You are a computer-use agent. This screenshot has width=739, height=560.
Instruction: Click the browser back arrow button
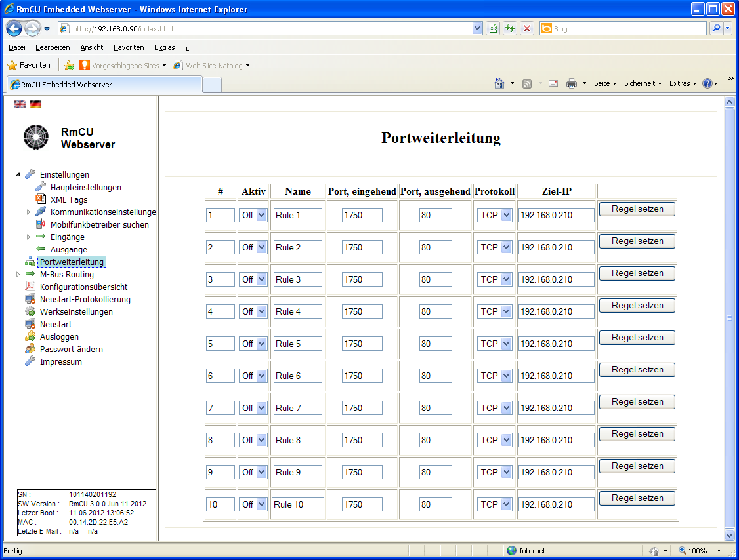(x=14, y=29)
